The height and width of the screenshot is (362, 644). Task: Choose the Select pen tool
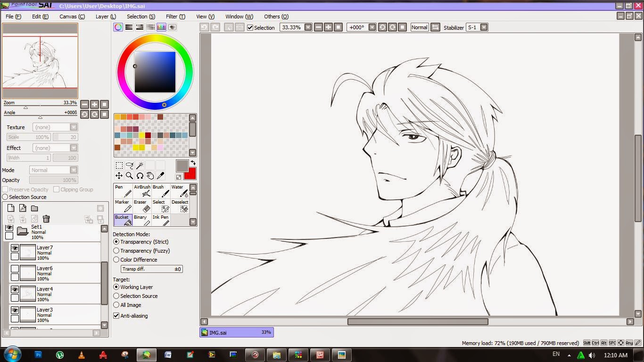[161, 206]
